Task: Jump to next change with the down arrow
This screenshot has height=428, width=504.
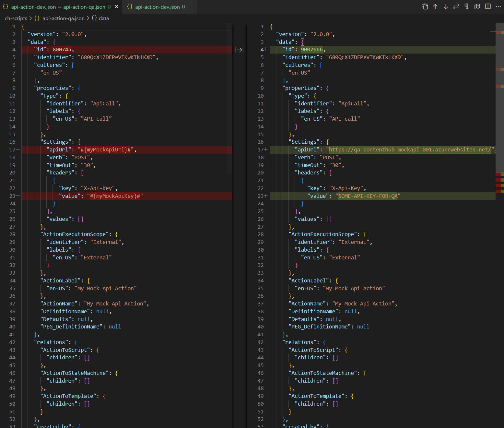Action: point(446,6)
